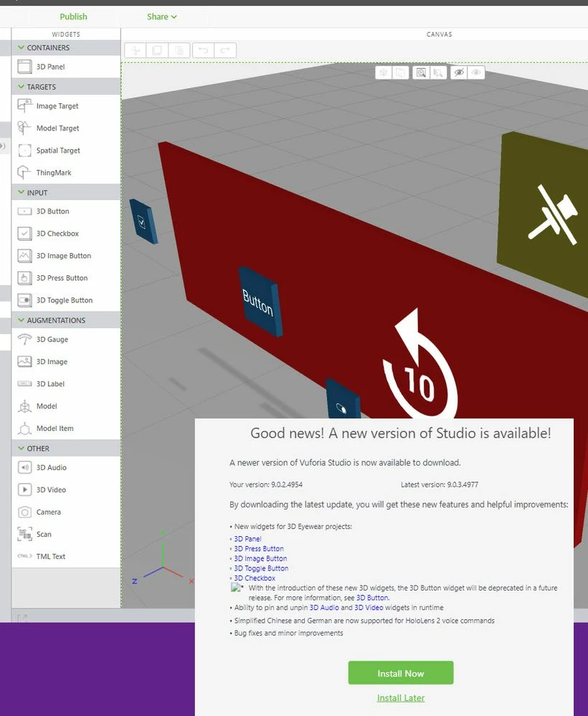Select the 3D Label widget

66,383
